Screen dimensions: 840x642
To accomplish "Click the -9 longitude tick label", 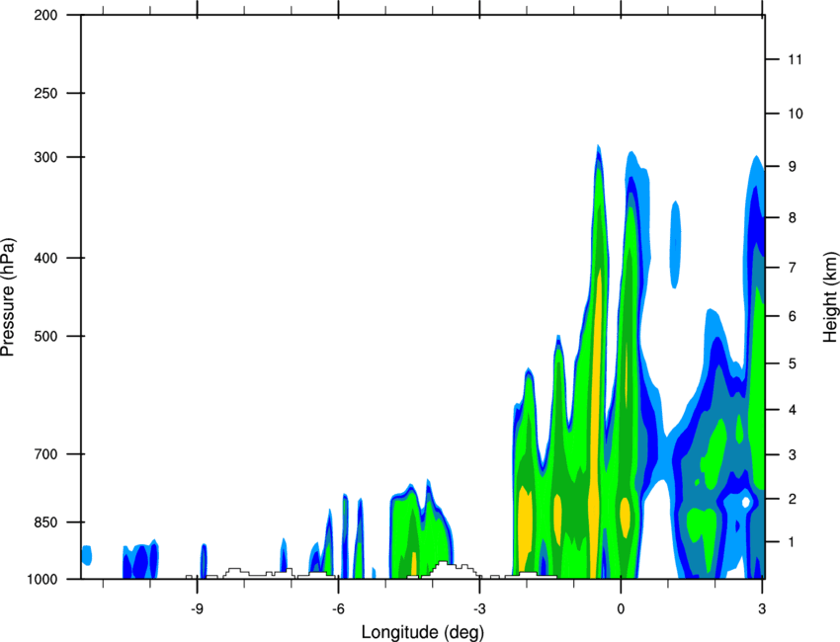I will pyautogui.click(x=197, y=609).
